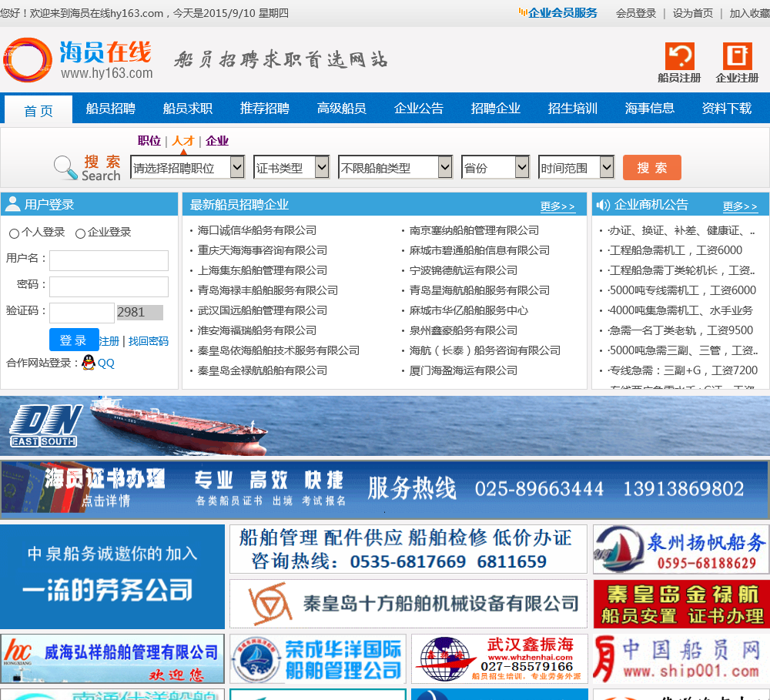This screenshot has height=700, width=770.
Task: Open the 秦皇岛金禄航 red ad
Action: pyautogui.click(x=681, y=604)
